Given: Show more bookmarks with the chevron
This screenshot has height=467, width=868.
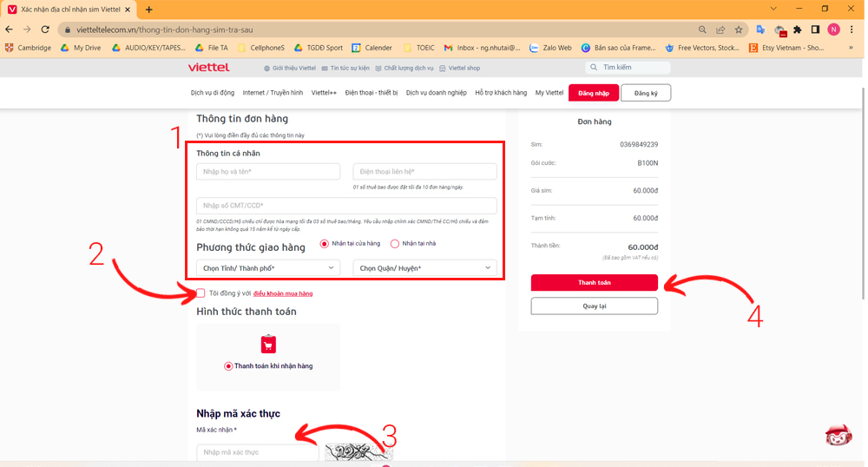Looking at the screenshot, I should pos(851,48).
